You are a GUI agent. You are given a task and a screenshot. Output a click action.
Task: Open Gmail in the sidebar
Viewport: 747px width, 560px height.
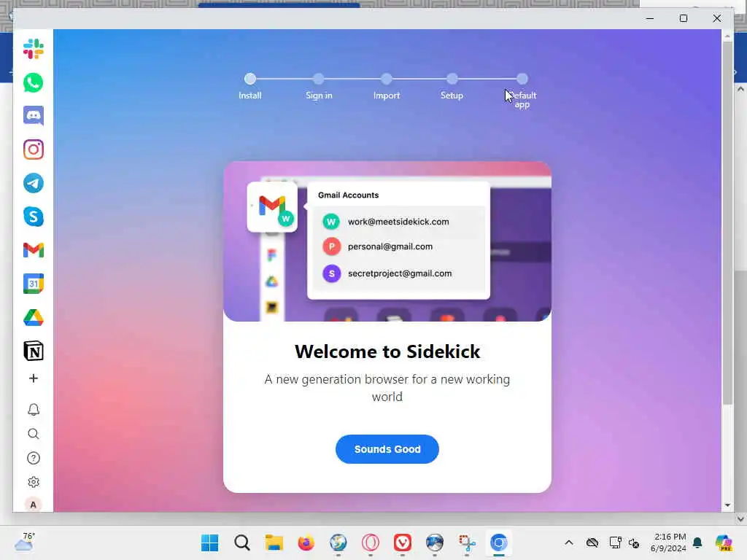tap(34, 250)
